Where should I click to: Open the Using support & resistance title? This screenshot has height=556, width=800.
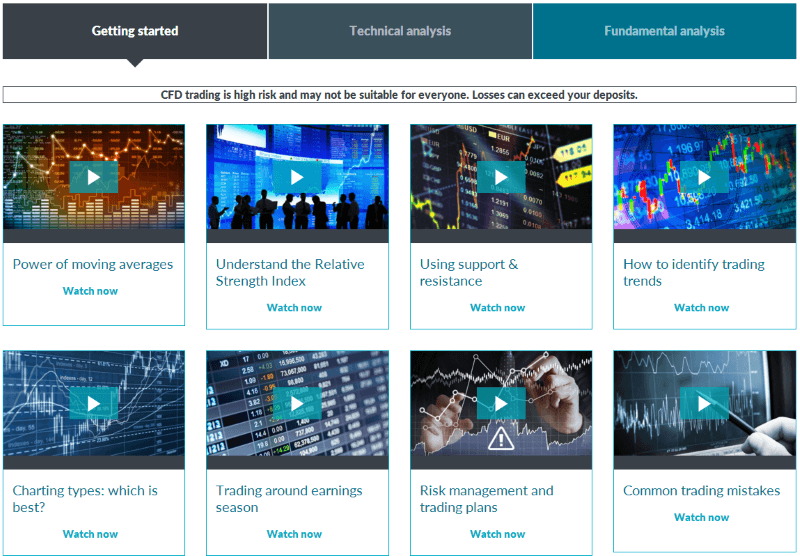pos(469,272)
